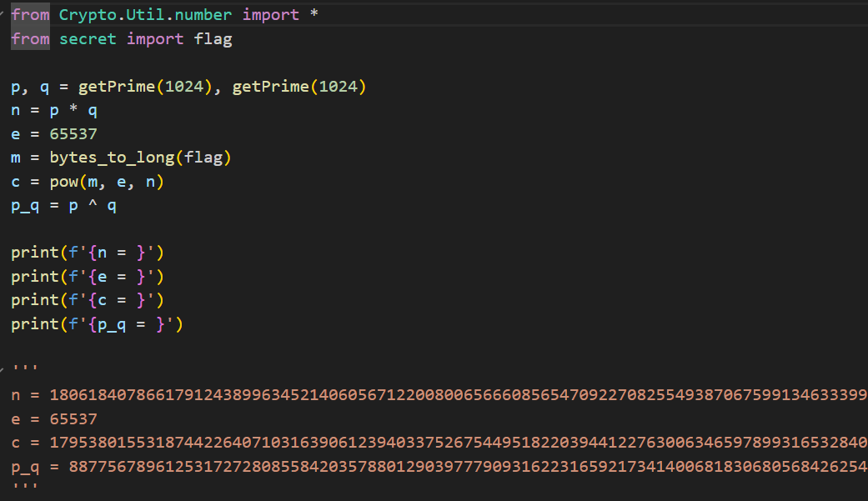868x501 pixels.
Task: Click the wildcard asterisk in first import
Action: pos(314,15)
